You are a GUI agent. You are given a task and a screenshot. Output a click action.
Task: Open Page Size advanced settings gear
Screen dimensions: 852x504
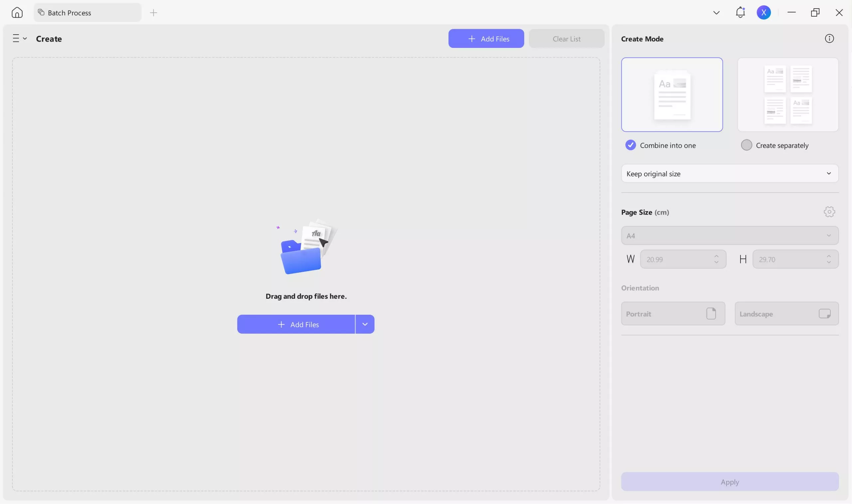[829, 212]
